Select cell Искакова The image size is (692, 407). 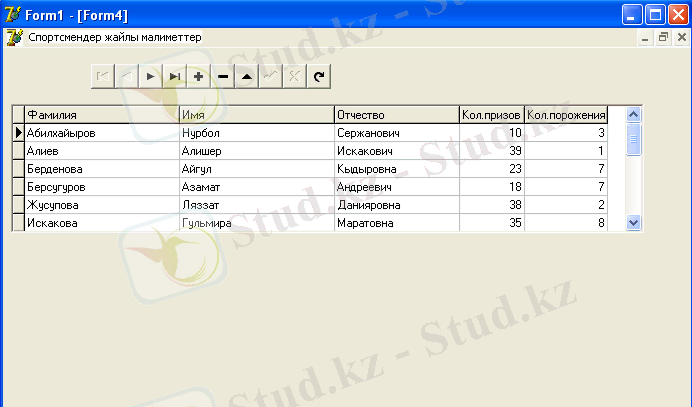click(102, 223)
